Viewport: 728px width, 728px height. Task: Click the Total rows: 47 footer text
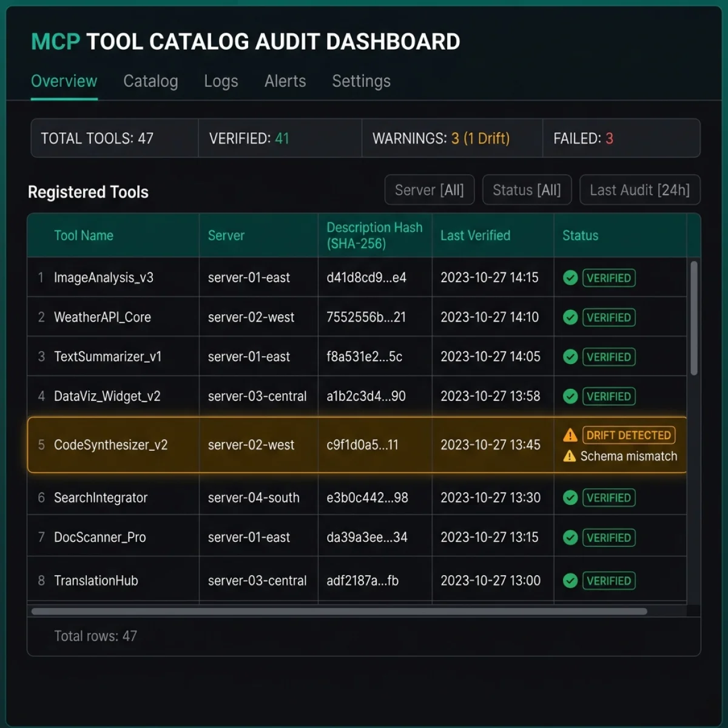click(x=95, y=636)
